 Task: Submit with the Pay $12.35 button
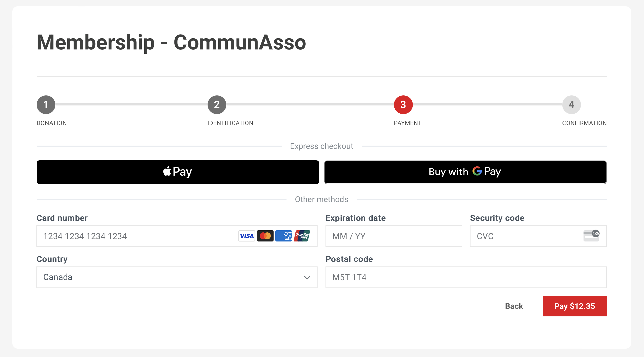click(x=574, y=306)
